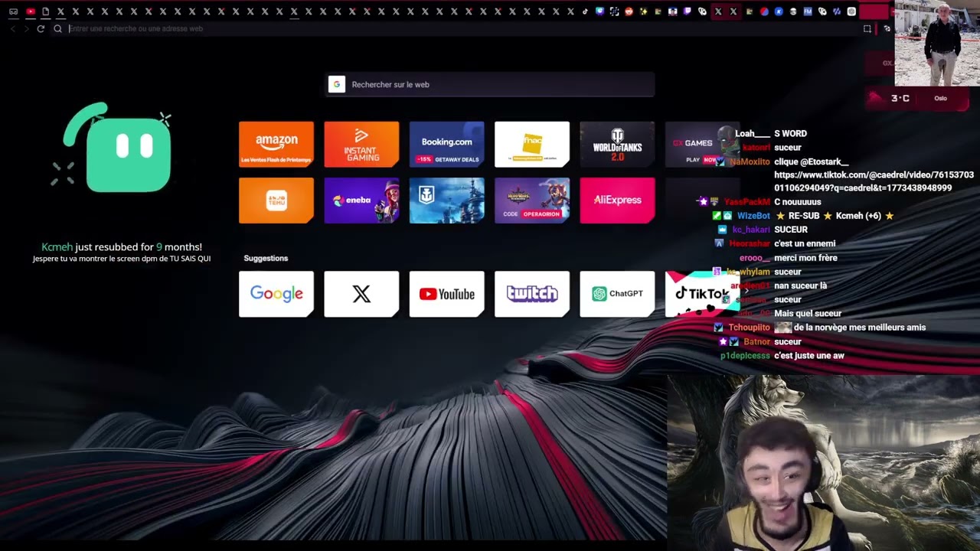Open the Amazon speed dial tile

(x=276, y=144)
